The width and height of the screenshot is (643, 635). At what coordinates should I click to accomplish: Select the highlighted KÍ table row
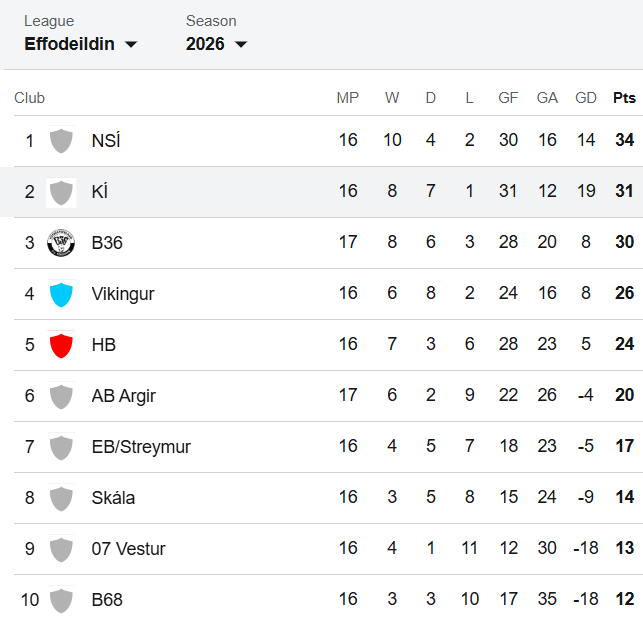point(322,192)
